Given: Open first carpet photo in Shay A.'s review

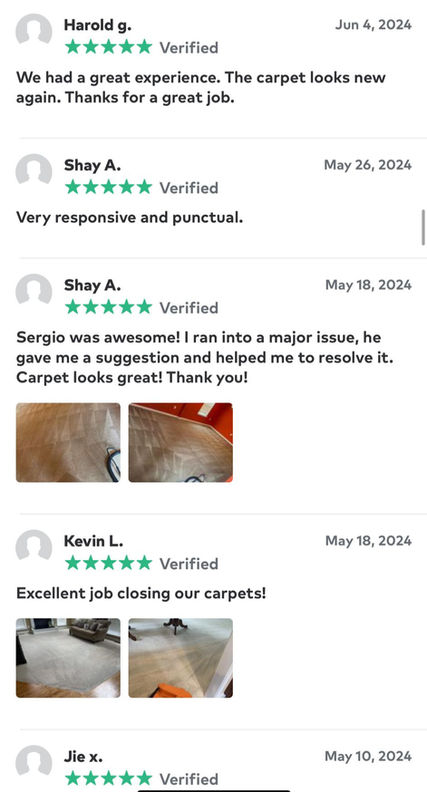Looking at the screenshot, I should 68,442.
